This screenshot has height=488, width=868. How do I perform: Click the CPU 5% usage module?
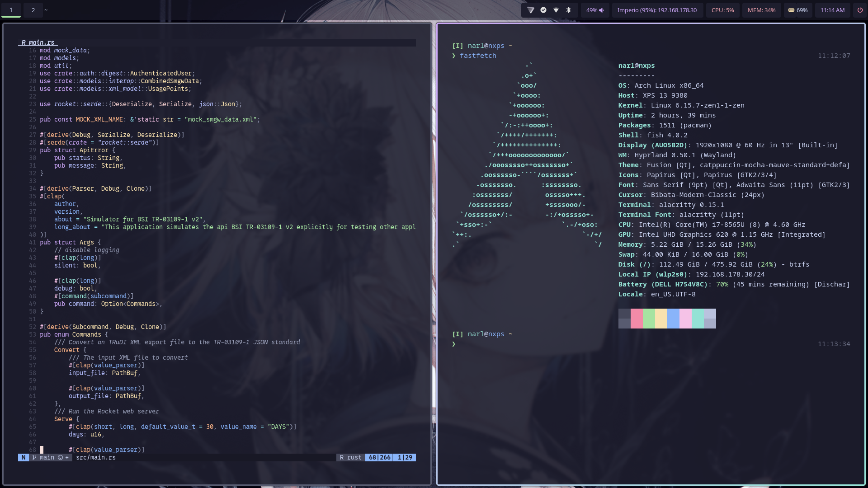click(x=722, y=10)
